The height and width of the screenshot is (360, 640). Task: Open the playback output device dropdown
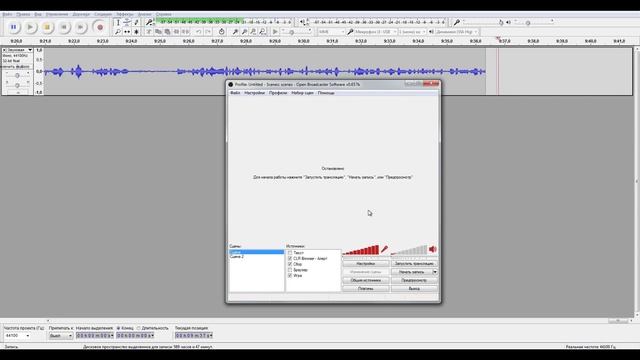click(456, 31)
